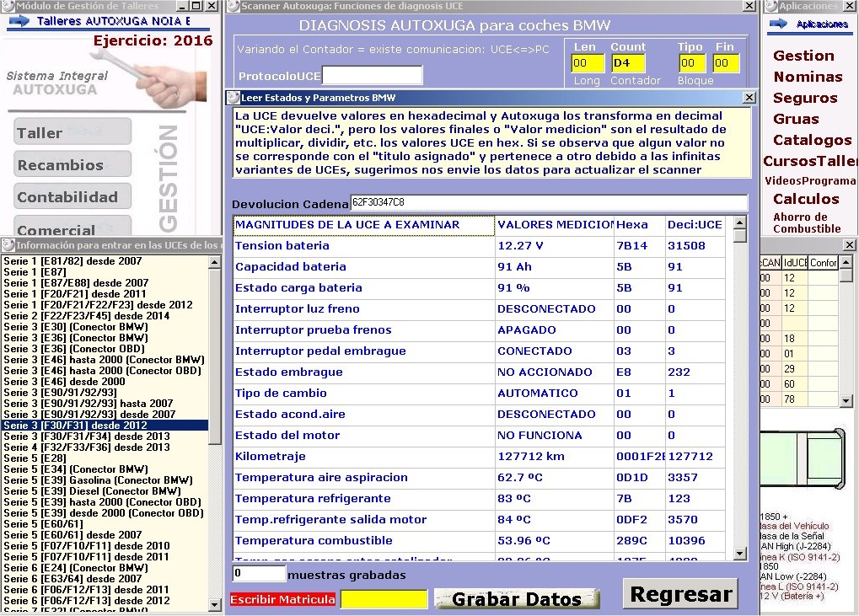Open Ahorro de Combustible entry
The image size is (859, 616).
point(807,222)
